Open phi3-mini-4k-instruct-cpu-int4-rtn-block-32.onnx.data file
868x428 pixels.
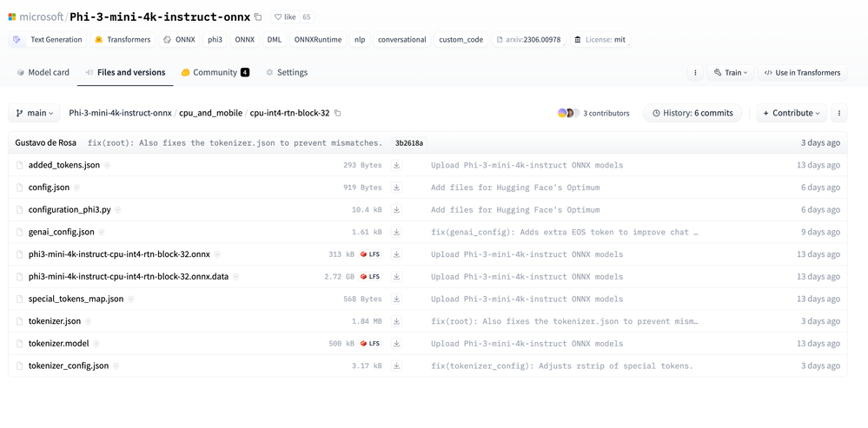(129, 276)
